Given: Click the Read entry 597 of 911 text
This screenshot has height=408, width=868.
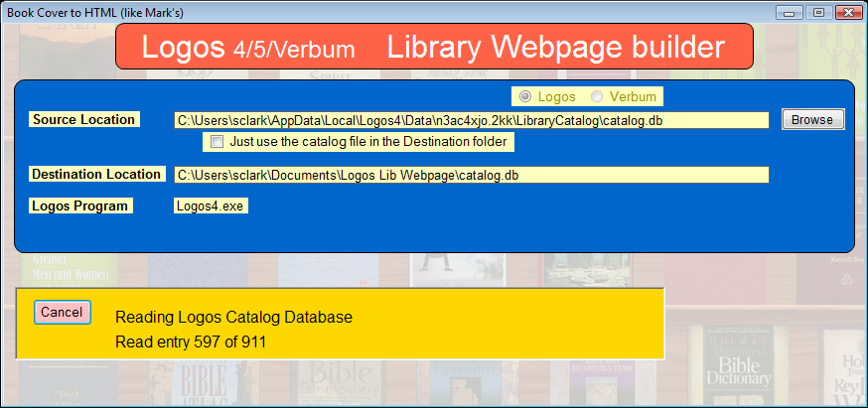Looking at the screenshot, I should 191,342.
